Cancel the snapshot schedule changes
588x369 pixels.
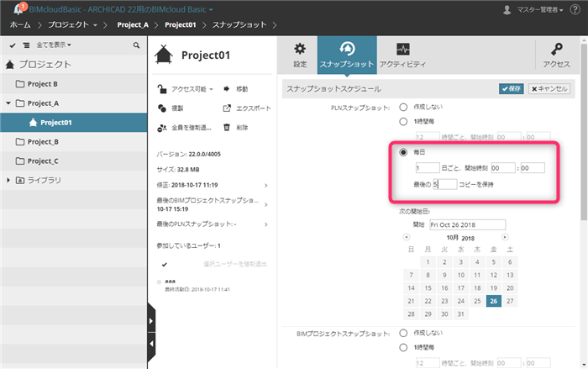click(x=549, y=88)
